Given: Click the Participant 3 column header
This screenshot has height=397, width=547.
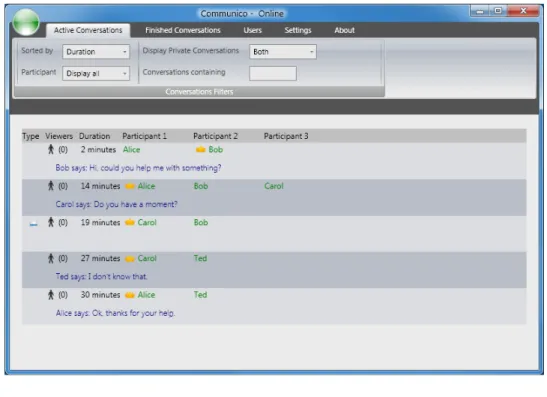Looking at the screenshot, I should tap(286, 136).
